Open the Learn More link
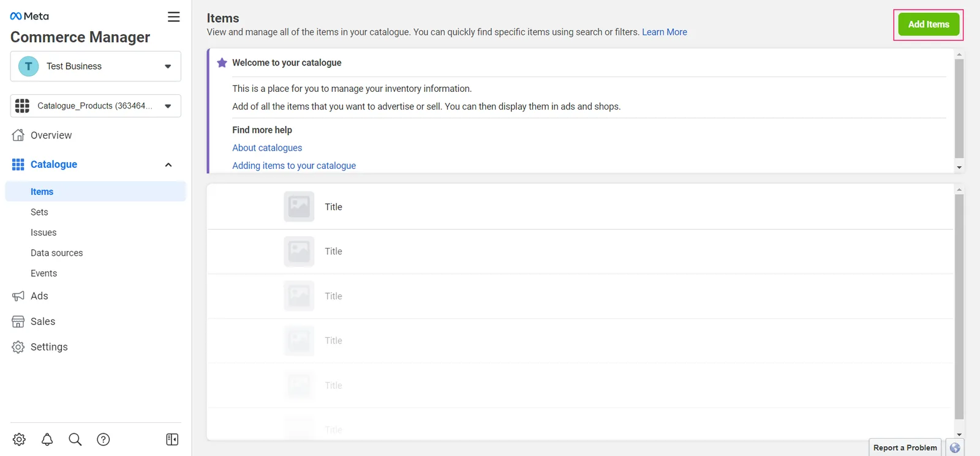The image size is (980, 456). click(x=665, y=32)
